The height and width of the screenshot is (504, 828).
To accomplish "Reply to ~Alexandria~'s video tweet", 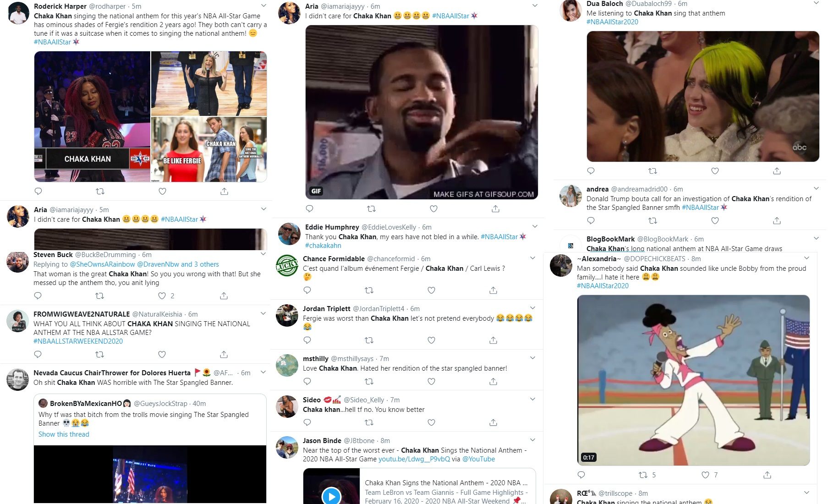I will pyautogui.click(x=581, y=475).
